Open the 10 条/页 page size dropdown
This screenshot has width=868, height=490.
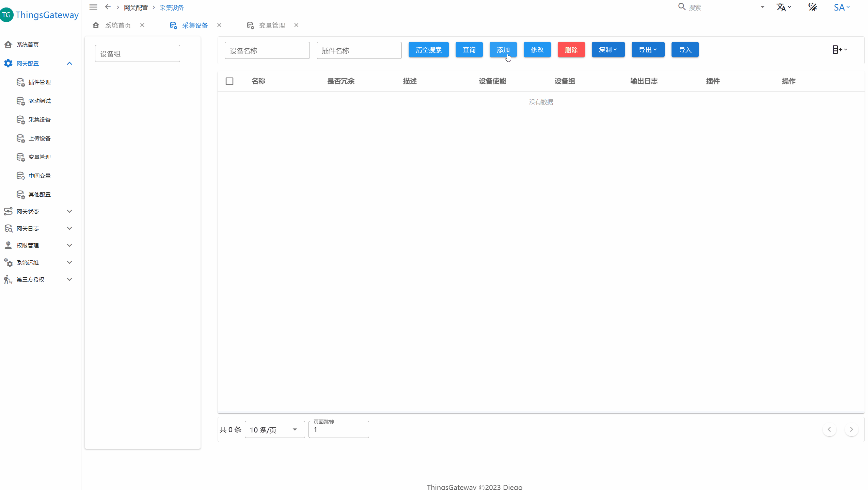point(274,429)
